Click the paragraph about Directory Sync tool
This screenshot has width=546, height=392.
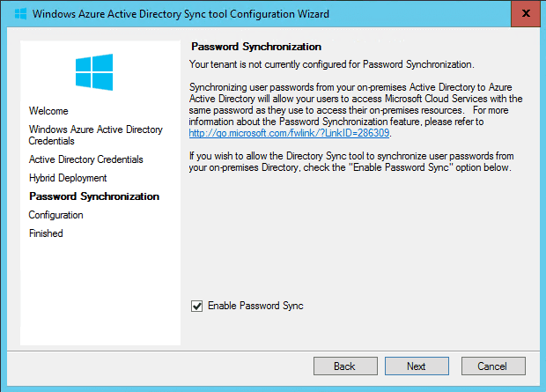click(351, 162)
